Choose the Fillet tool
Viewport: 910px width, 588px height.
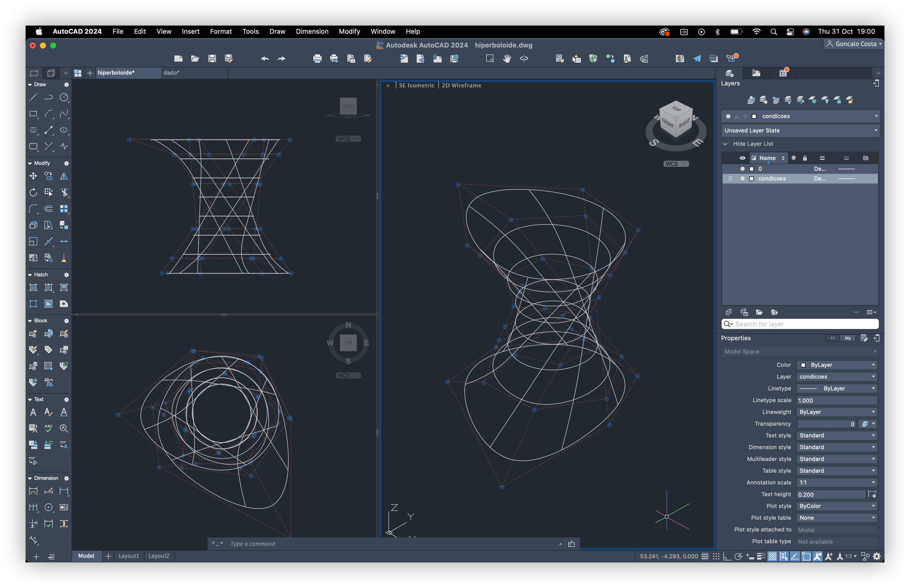(x=33, y=209)
